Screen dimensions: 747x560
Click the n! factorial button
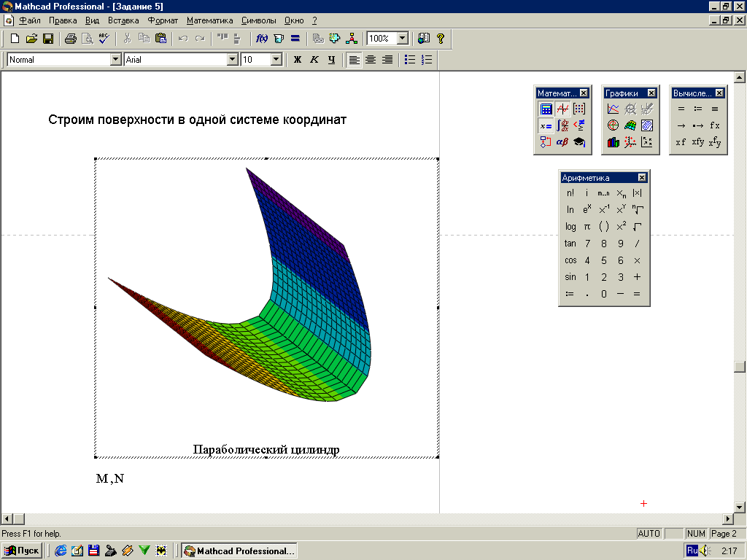(x=570, y=192)
